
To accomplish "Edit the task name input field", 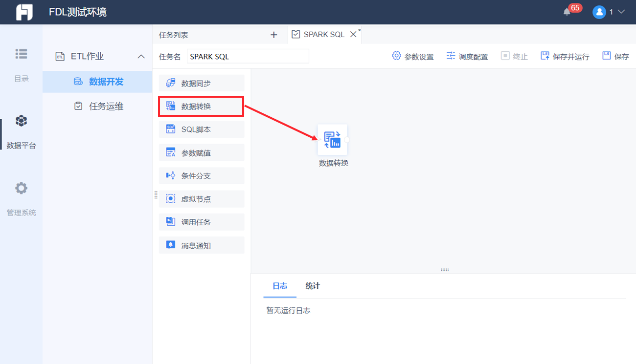I will 248,56.
